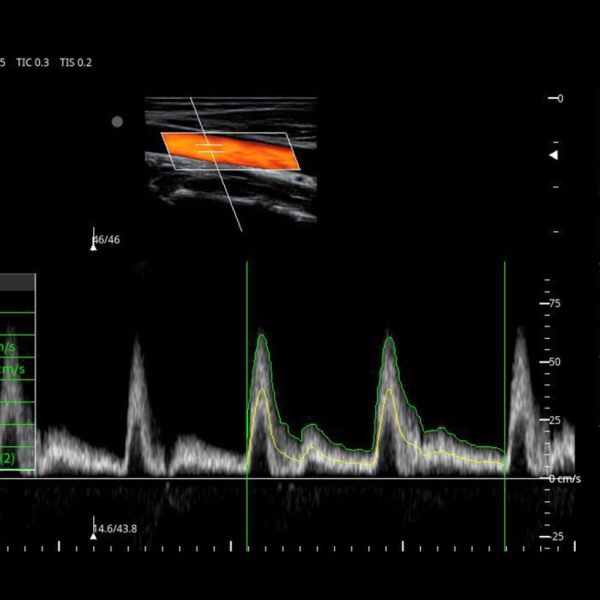Click the focal zone triangle on depth scale
Screen dimensions: 600x600
point(553,155)
